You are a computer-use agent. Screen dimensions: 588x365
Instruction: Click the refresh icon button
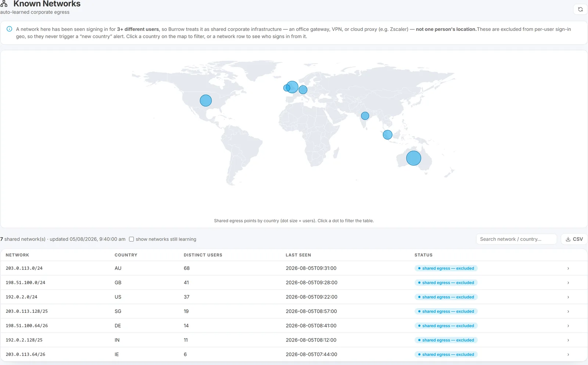[x=580, y=10]
